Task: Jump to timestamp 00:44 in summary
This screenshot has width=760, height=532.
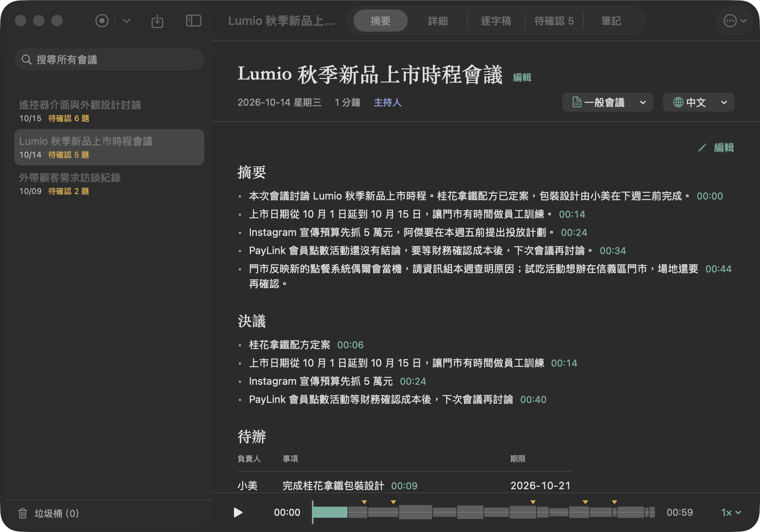Action: pos(718,269)
